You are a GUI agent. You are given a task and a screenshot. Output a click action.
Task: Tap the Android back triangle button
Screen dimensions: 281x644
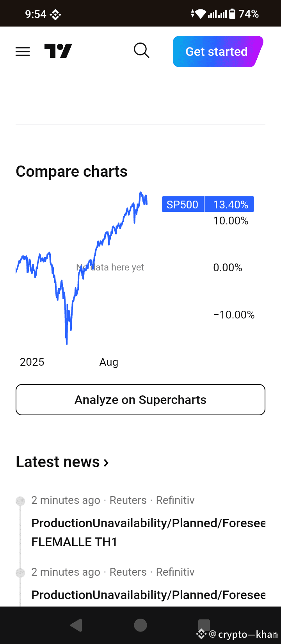76,625
